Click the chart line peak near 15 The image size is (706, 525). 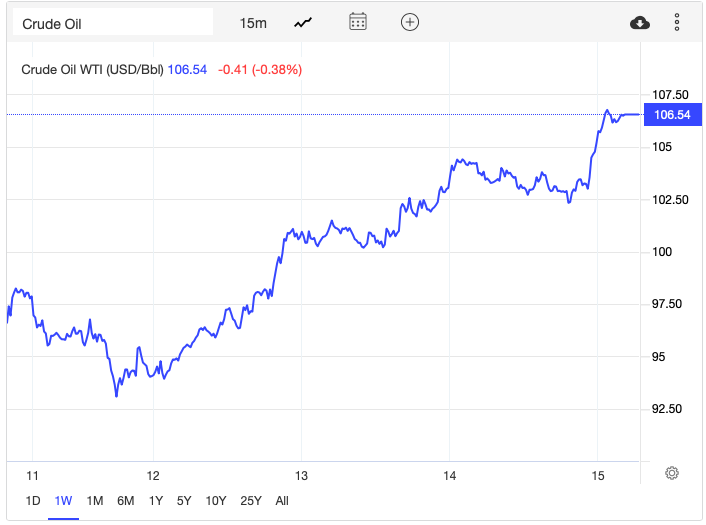pyautogui.click(x=607, y=110)
